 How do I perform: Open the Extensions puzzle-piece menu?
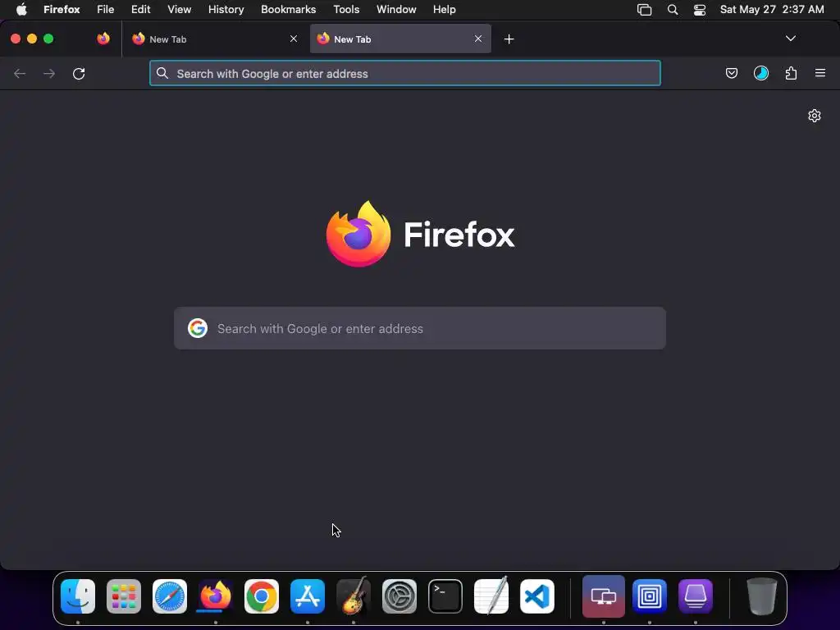791,73
